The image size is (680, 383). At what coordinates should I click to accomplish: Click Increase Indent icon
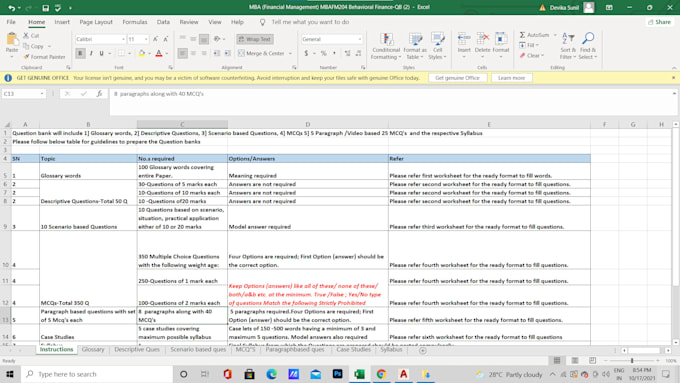228,53
